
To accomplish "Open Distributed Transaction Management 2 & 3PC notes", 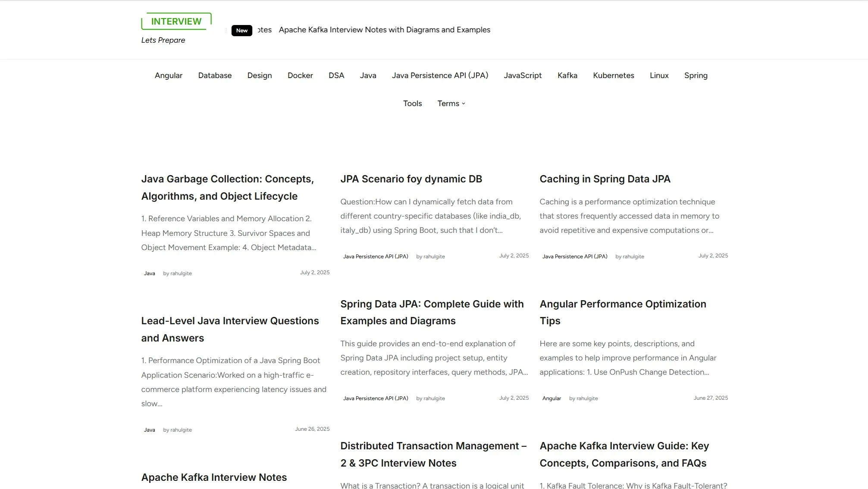I will coord(434,455).
